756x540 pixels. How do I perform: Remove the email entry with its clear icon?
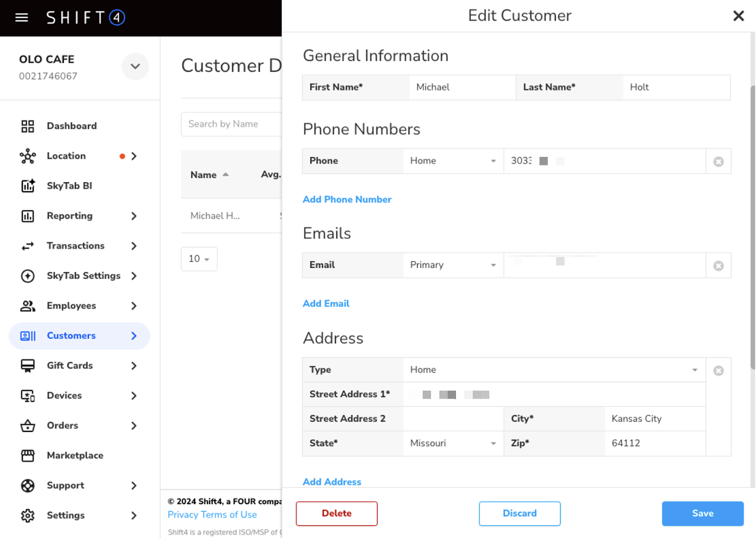tap(718, 266)
